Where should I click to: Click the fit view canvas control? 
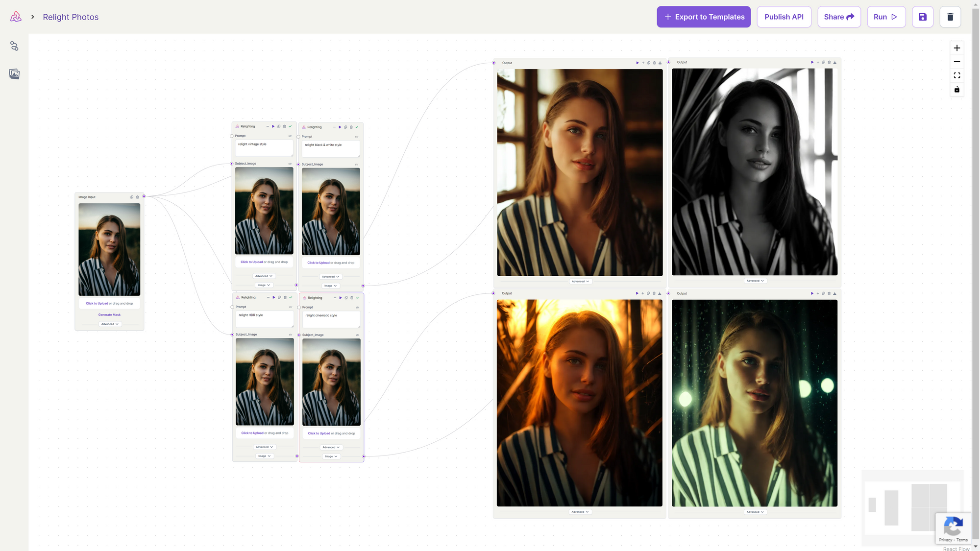pos(956,75)
